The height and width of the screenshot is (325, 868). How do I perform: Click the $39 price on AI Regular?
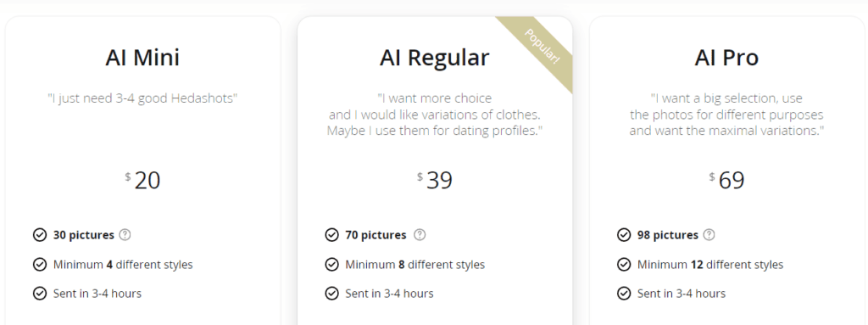pos(435,180)
